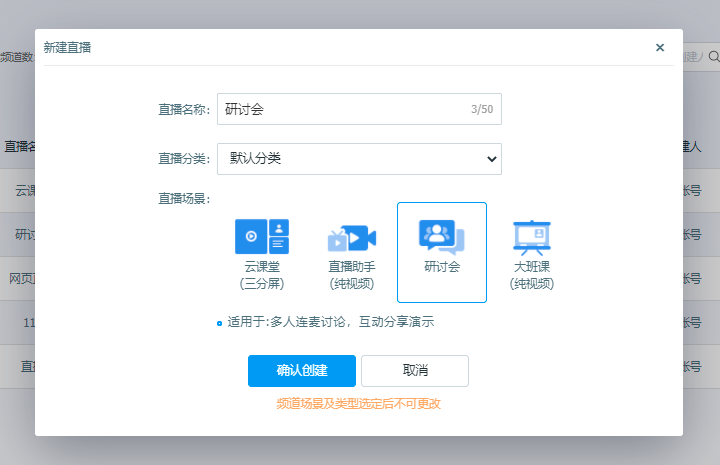Pick the 研讨会 group discussion icon
This screenshot has width=720, height=465.
441,236
